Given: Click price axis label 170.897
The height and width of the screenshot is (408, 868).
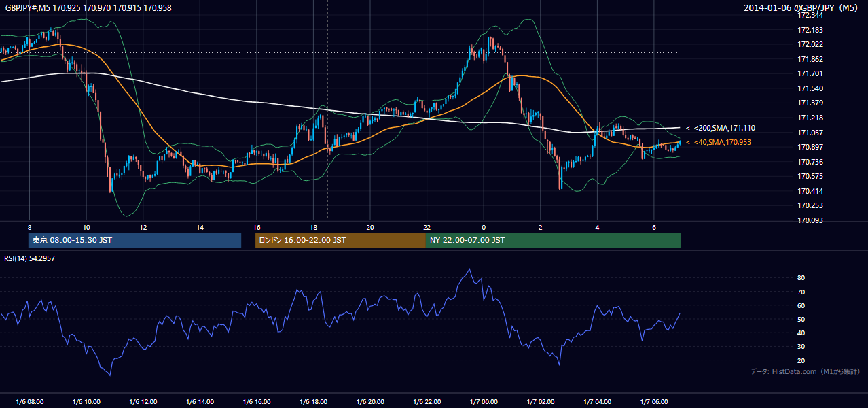Looking at the screenshot, I should pyautogui.click(x=810, y=147).
